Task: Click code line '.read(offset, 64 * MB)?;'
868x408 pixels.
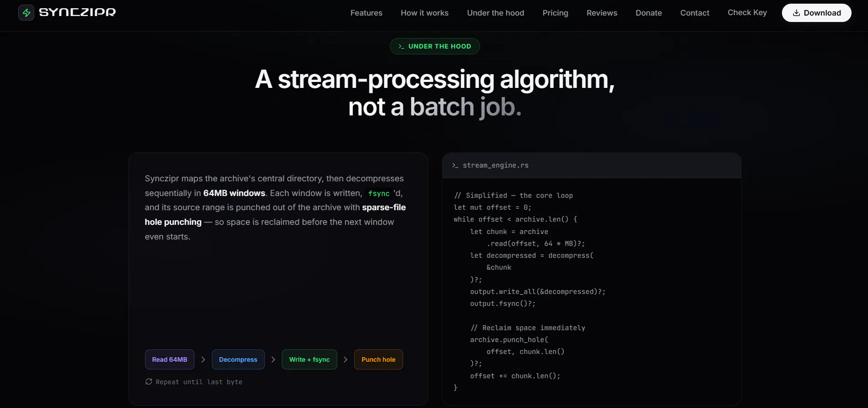Action: tap(536, 244)
